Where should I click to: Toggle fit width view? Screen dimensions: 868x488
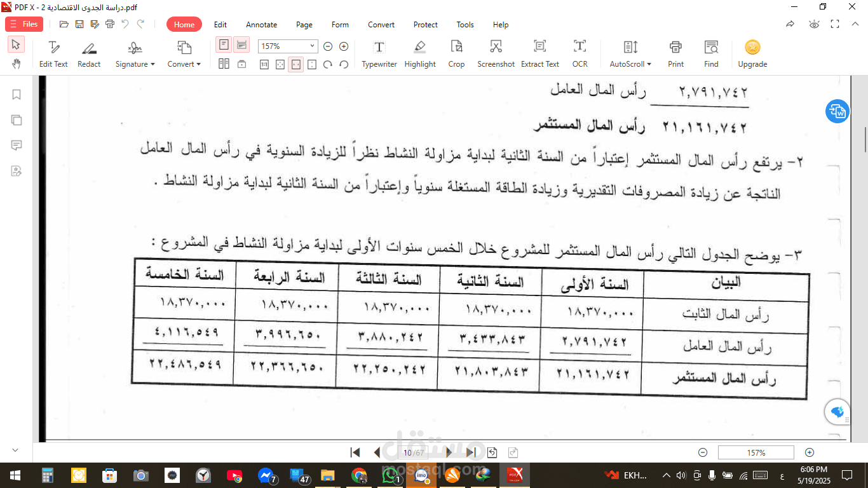pos(296,64)
